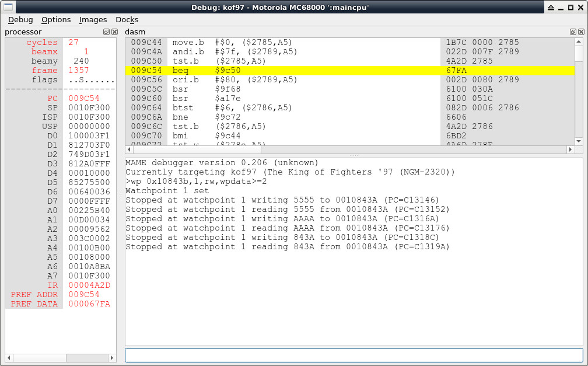This screenshot has width=588, height=366.
Task: Close the dasm dock panel
Action: coord(581,32)
